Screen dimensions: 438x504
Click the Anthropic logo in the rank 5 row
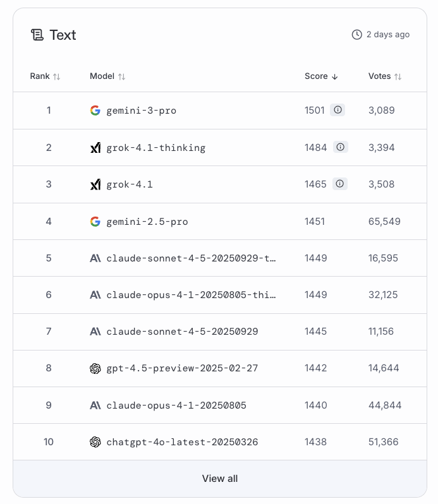(x=95, y=258)
